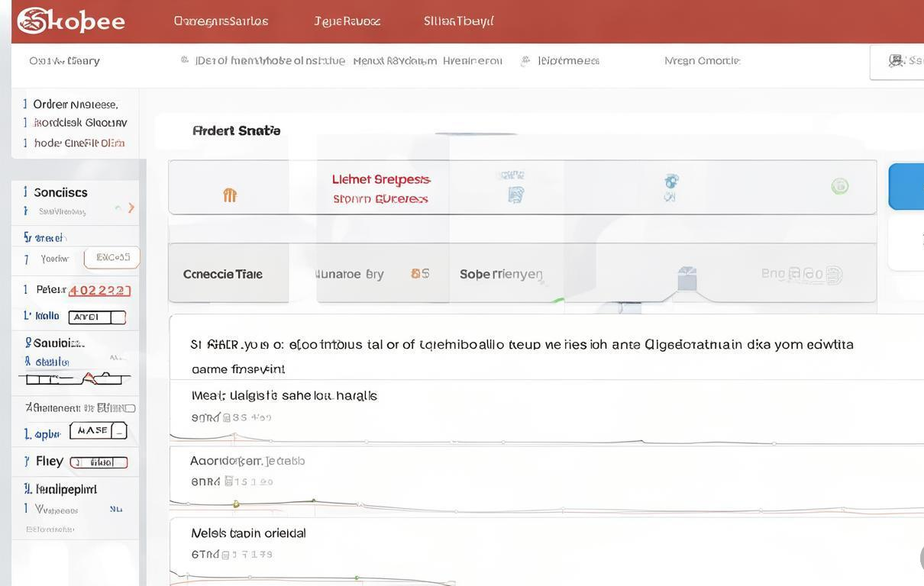The height and width of the screenshot is (586, 924).
Task: Click the blue button at the right edge
Action: (x=907, y=186)
